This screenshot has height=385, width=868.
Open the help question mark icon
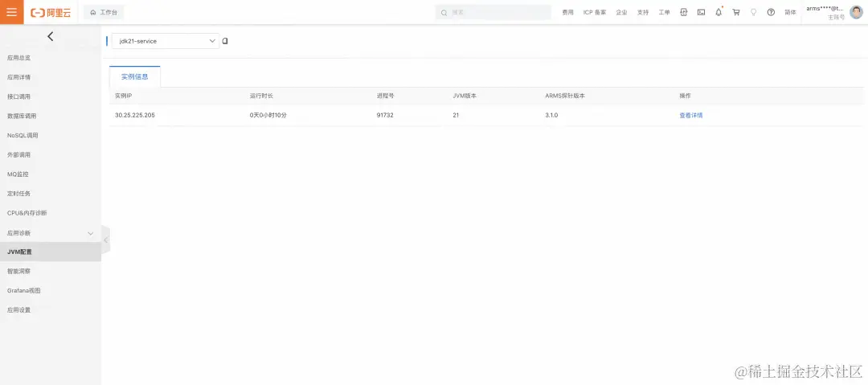[x=771, y=12]
